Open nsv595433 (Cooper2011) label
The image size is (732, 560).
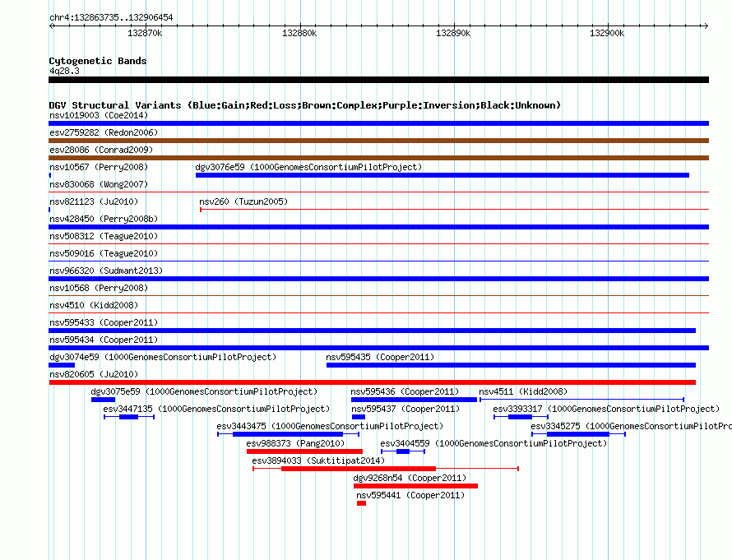coord(104,322)
